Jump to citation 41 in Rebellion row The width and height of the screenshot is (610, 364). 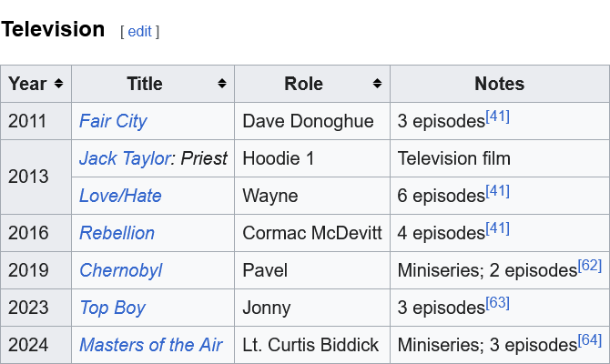[497, 227]
